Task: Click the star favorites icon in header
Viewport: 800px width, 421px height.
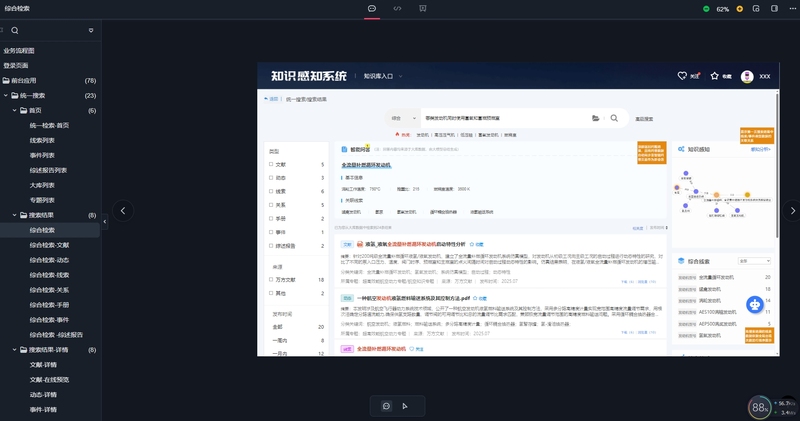Action: 714,76
